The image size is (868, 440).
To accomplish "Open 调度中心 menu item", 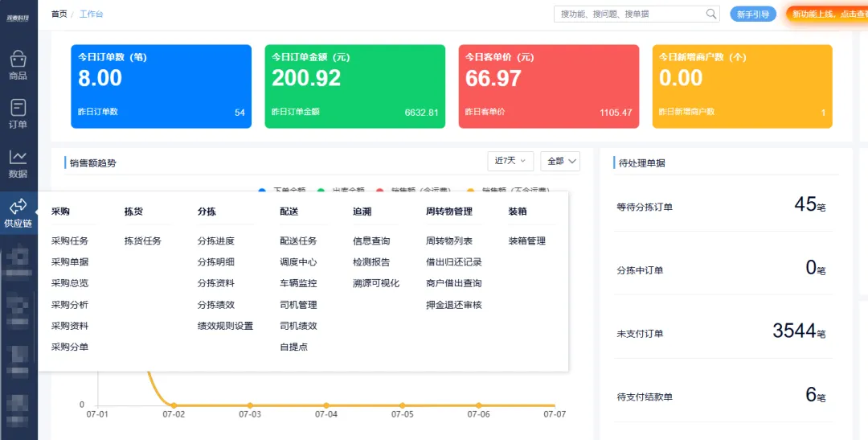I will (298, 262).
